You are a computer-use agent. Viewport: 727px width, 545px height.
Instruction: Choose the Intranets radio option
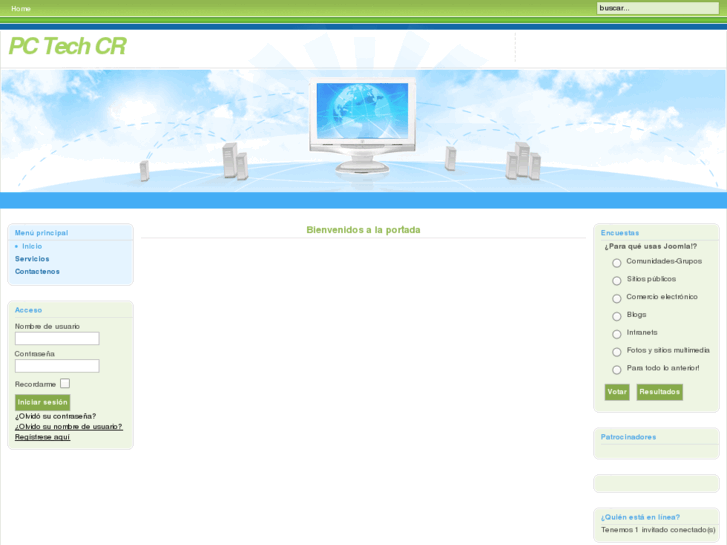(617, 334)
